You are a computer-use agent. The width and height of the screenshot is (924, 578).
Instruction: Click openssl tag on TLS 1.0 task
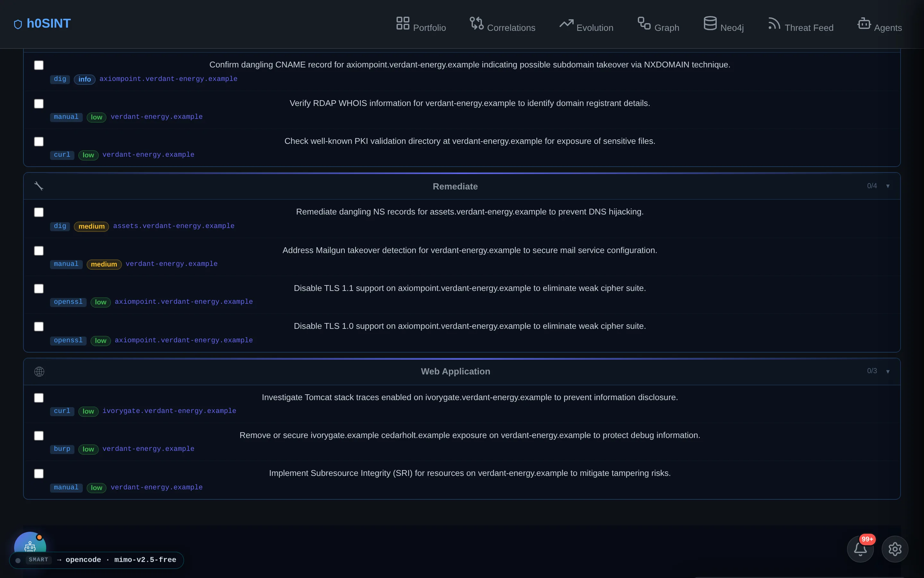[x=68, y=340]
